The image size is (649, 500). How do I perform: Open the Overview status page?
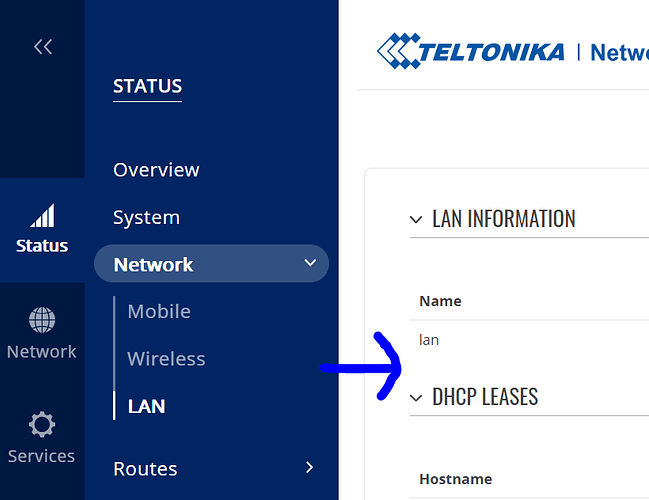(156, 170)
